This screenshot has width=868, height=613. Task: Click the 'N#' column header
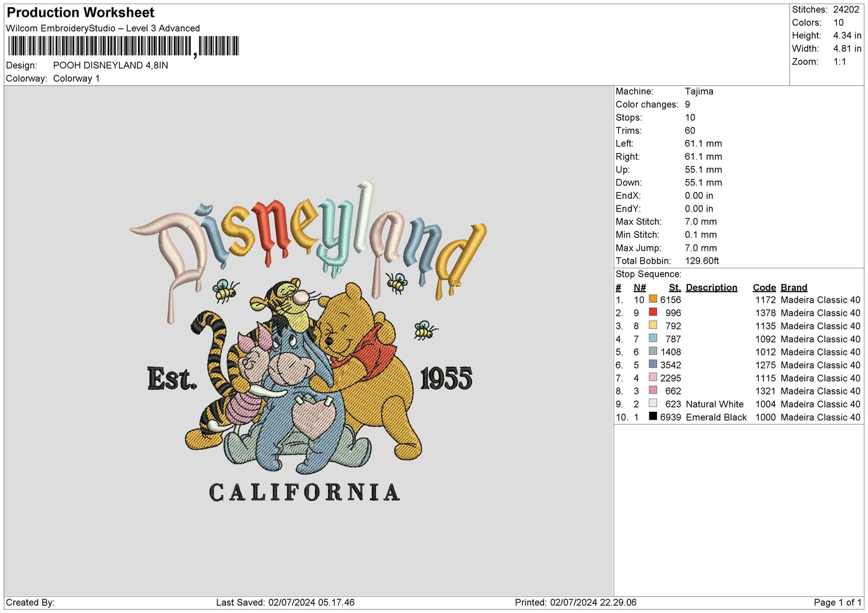(x=640, y=288)
